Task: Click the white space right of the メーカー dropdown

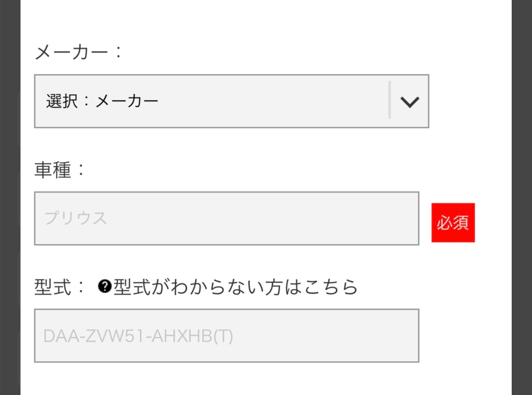Action: tap(469, 101)
